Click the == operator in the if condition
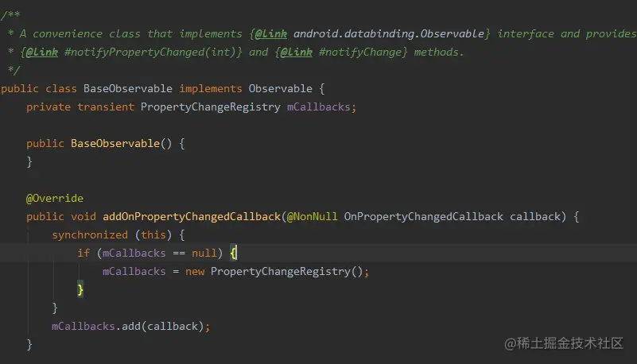The height and width of the screenshot is (364, 637). click(179, 253)
